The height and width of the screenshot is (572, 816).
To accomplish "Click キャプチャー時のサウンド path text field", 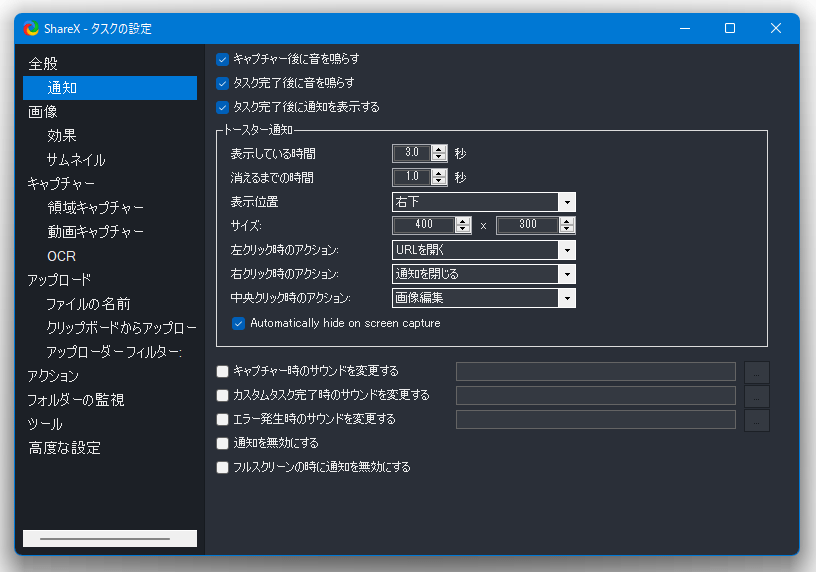I will click(x=596, y=372).
